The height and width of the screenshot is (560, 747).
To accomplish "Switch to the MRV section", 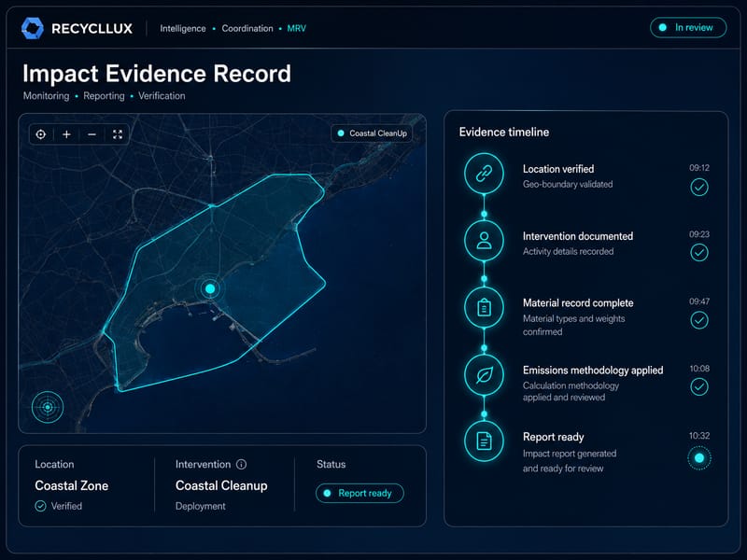I will 296,29.
